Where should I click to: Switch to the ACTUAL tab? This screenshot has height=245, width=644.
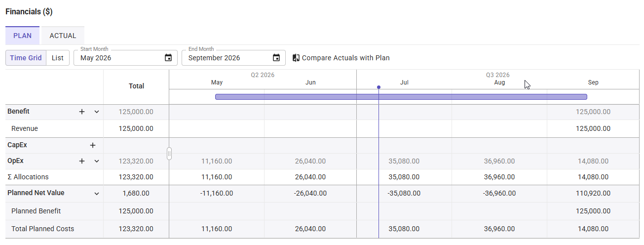click(x=63, y=36)
